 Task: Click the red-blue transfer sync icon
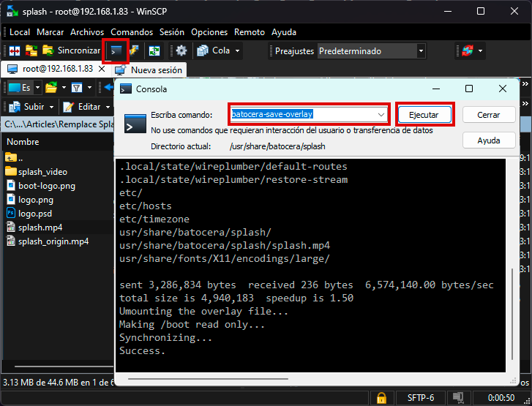click(467, 51)
